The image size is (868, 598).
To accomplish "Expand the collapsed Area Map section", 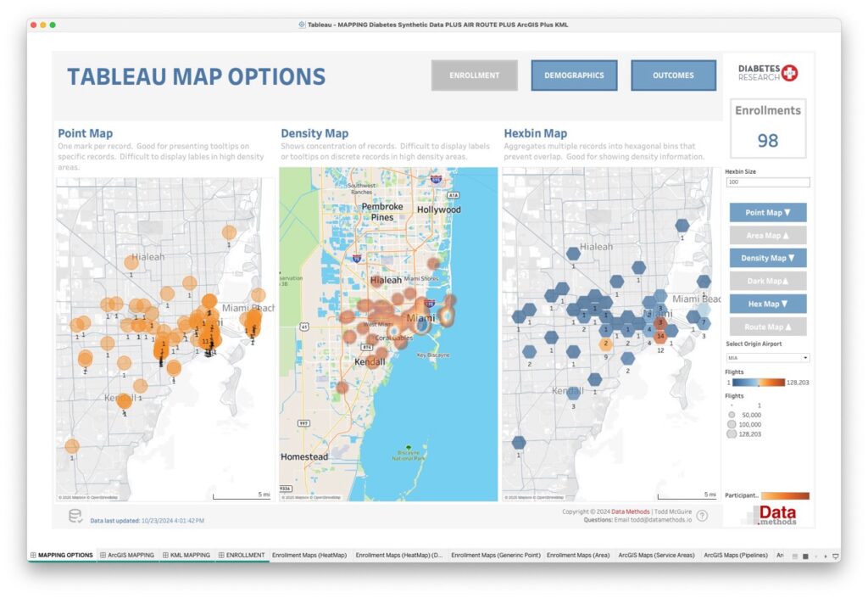I will point(767,236).
